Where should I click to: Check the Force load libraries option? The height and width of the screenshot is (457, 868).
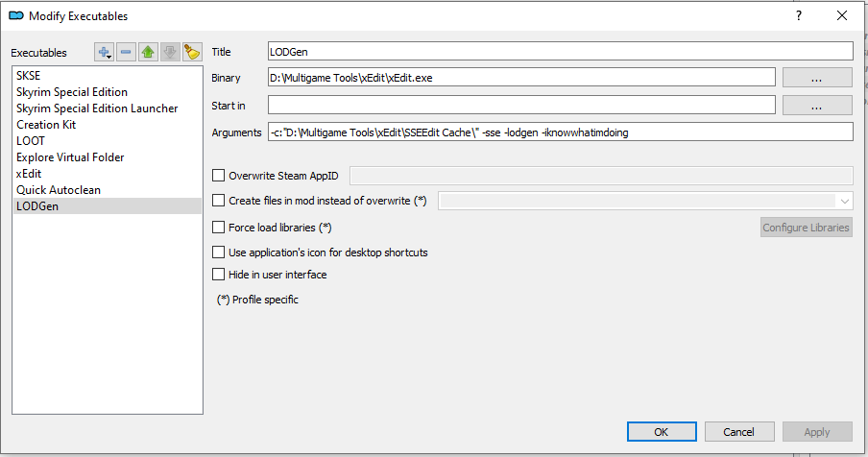coord(219,228)
